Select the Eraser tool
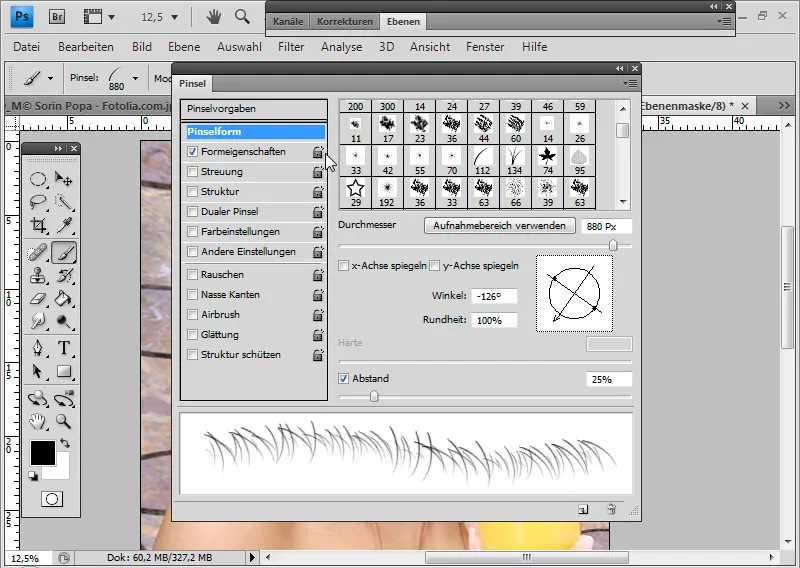Image resolution: width=800 pixels, height=568 pixels. (38, 299)
